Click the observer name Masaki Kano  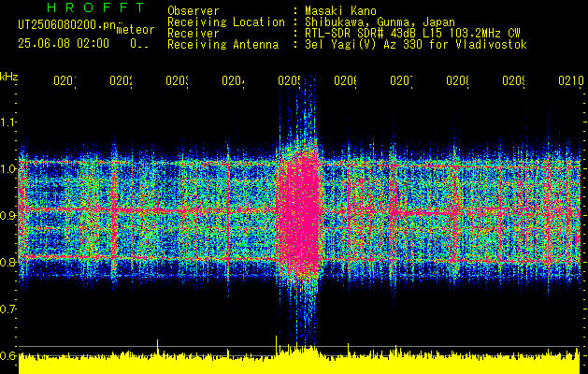(x=340, y=11)
